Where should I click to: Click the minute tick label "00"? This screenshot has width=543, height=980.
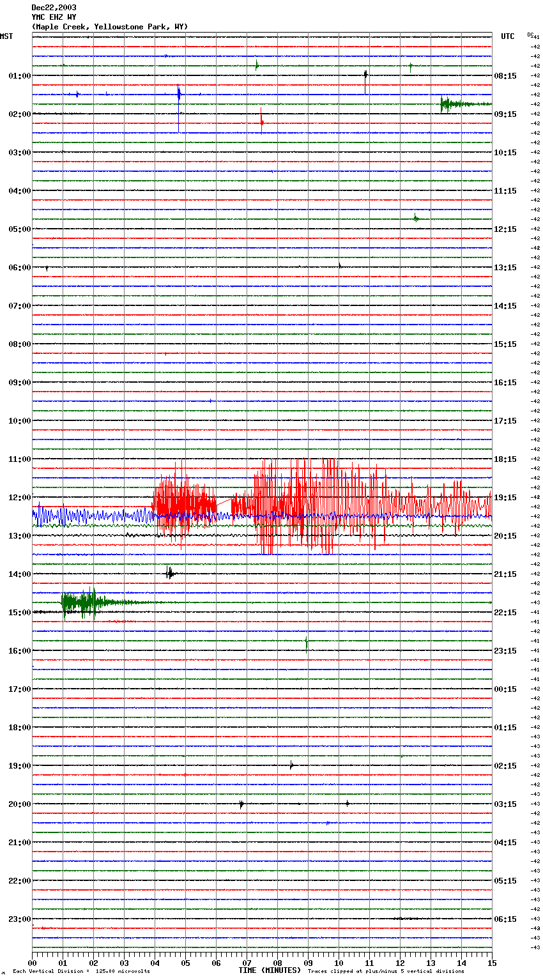(32, 963)
